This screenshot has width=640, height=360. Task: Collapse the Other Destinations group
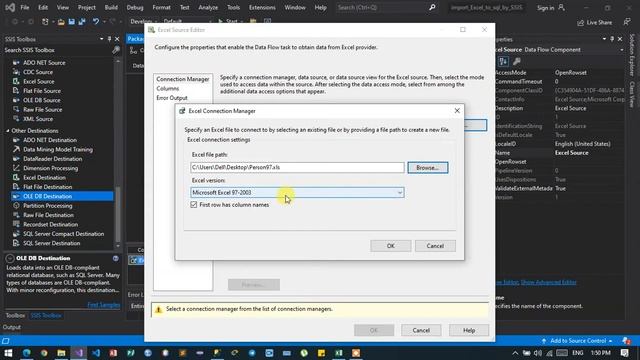(8, 131)
